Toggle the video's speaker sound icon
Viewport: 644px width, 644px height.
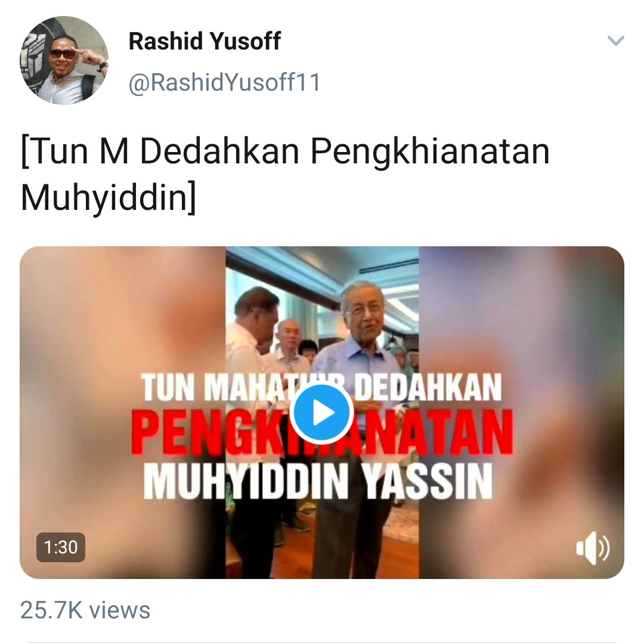[593, 548]
